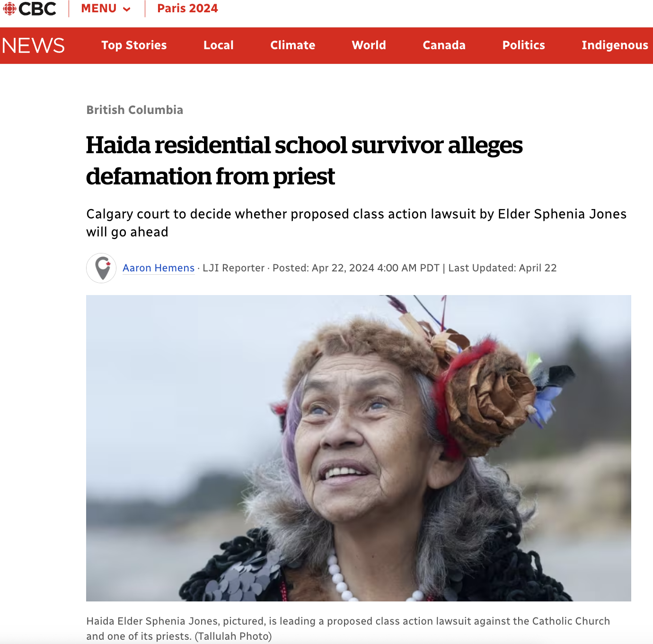
Task: Open the MENU dropdown
Action: click(106, 9)
